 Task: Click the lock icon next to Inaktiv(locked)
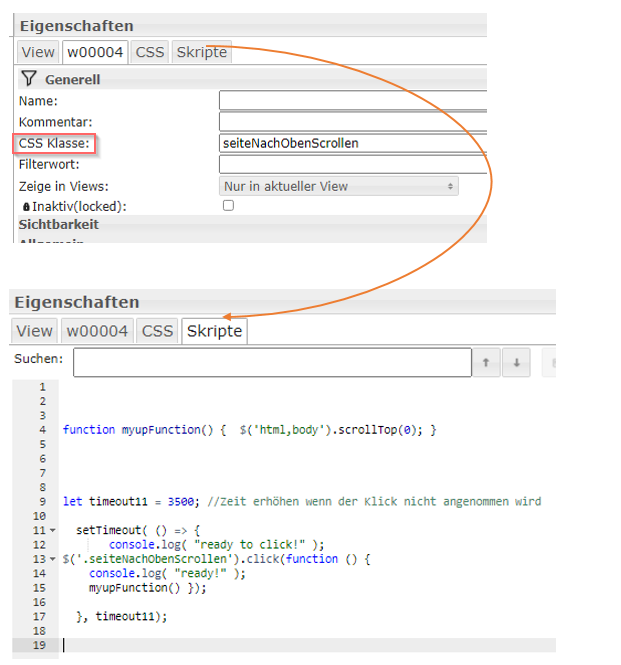coord(26,207)
